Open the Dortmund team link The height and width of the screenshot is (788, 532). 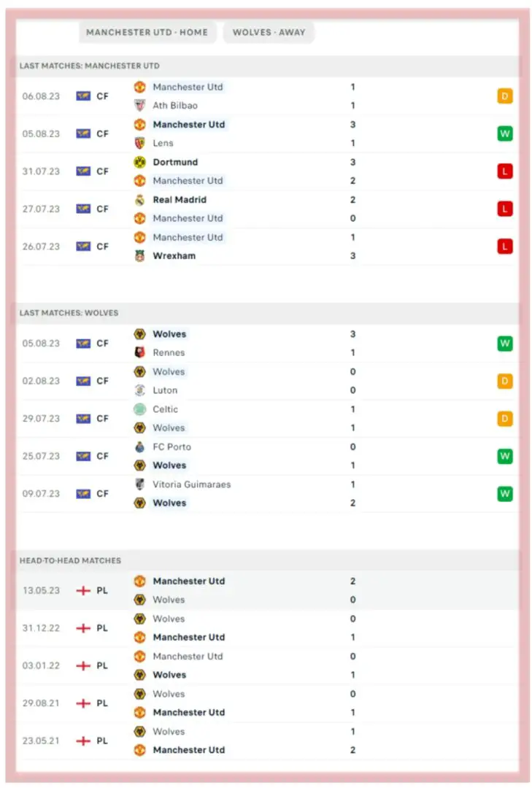tap(175, 162)
